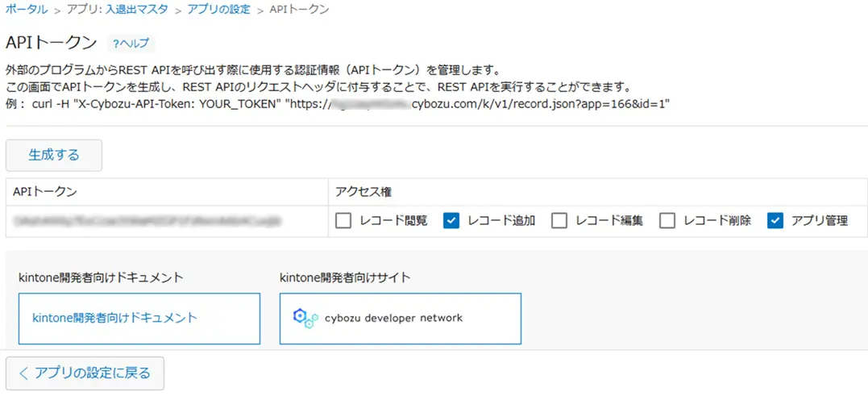
Task: Click the cybozu developer network hexagon logo
Action: (x=305, y=319)
